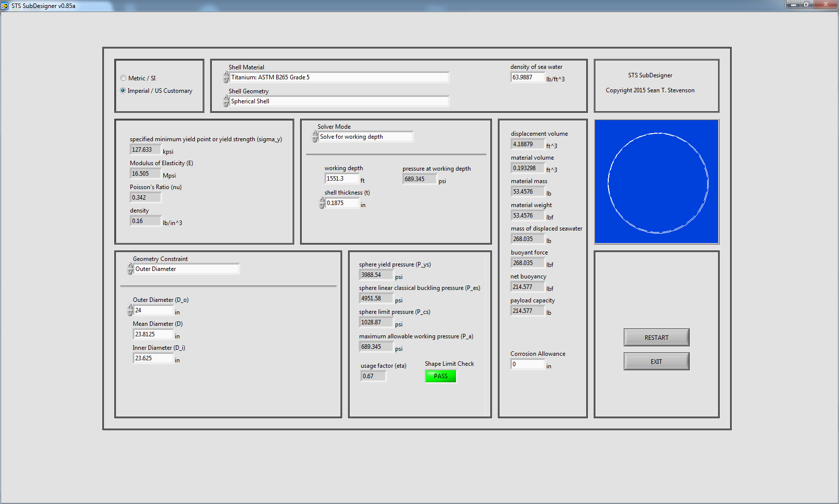The width and height of the screenshot is (839, 504).
Task: Click the Copyright 2015 Sean T. Stevenson text
Action: pos(650,90)
